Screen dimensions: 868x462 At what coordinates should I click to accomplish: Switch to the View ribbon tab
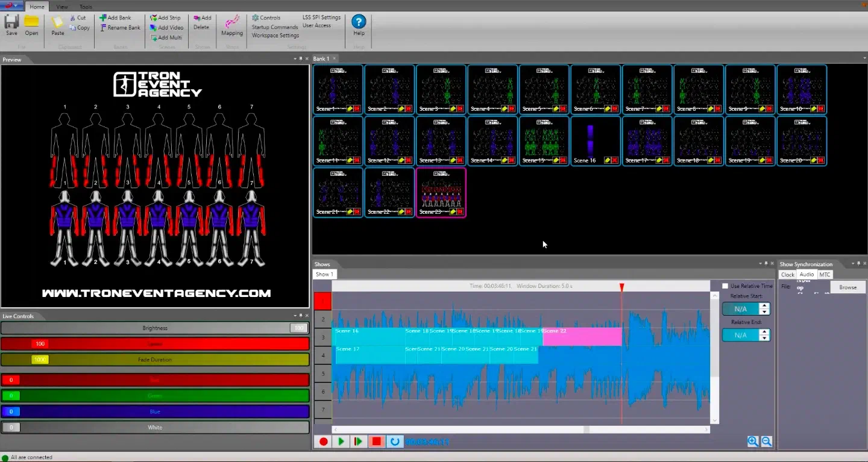[61, 7]
